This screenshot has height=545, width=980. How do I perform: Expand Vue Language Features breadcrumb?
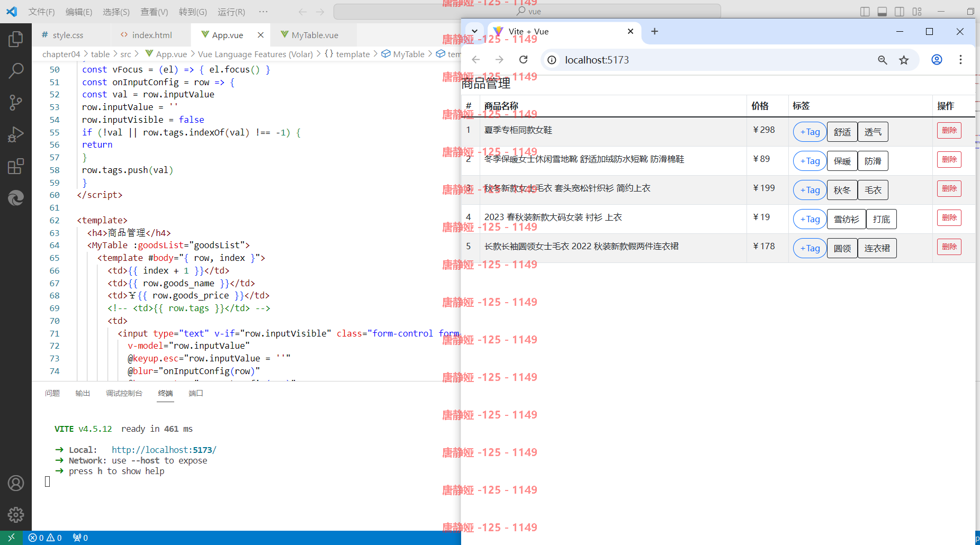255,54
